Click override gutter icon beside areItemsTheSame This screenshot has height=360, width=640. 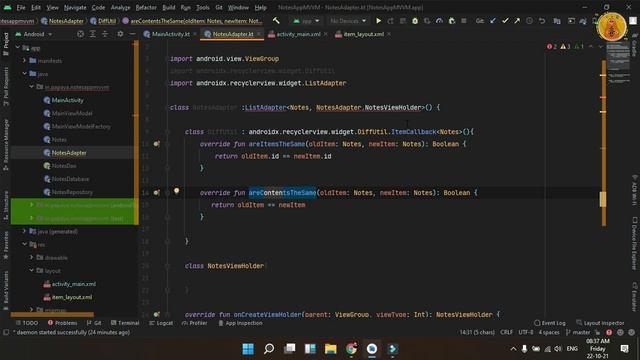pos(156,144)
